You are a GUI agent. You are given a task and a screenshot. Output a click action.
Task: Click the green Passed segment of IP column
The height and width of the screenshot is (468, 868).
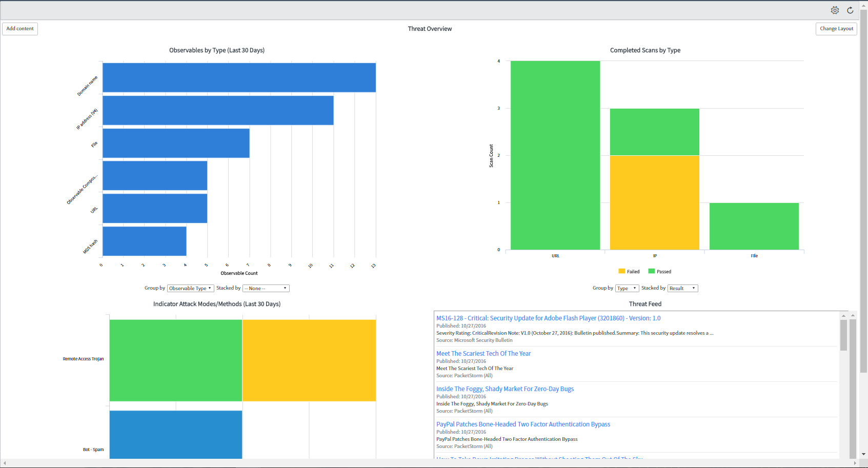click(655, 132)
